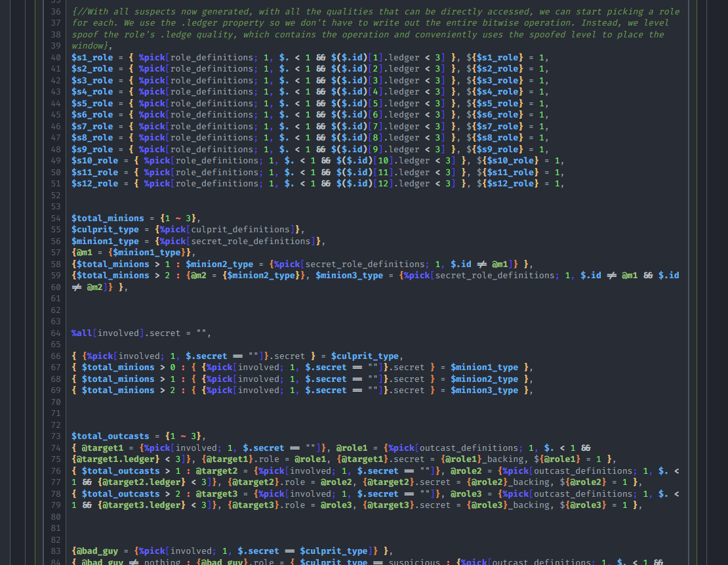Click the empty line 71
This screenshot has height=565, width=728.
coord(328,413)
